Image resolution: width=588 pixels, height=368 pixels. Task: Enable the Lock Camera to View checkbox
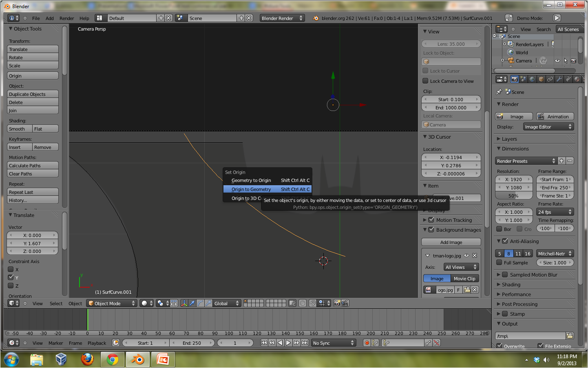(425, 81)
